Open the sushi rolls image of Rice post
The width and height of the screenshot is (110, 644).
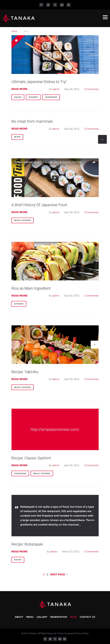pyautogui.click(x=55, y=261)
